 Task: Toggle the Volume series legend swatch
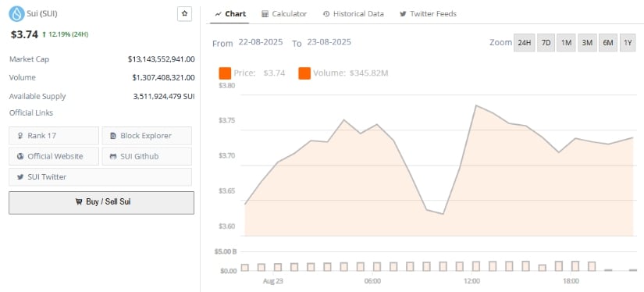304,73
